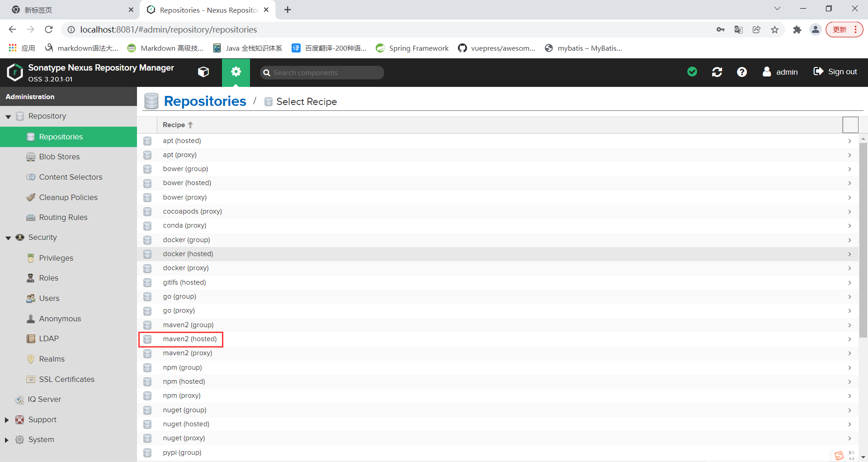Screen dimensions: 868x462
Task: Focus the Search components field
Action: pos(322,72)
